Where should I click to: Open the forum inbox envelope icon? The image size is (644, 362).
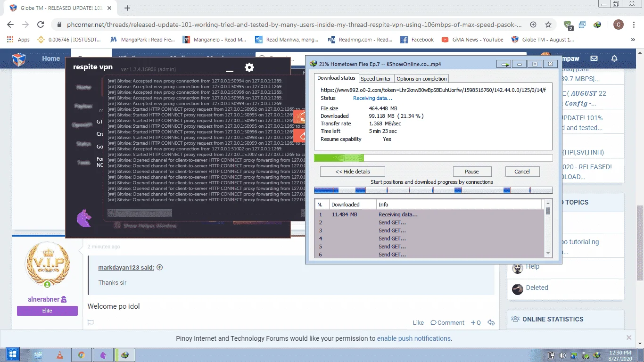[x=594, y=58]
